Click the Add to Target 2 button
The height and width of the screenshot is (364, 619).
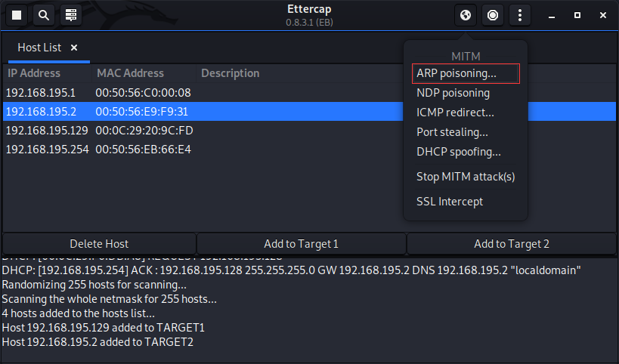(x=511, y=244)
